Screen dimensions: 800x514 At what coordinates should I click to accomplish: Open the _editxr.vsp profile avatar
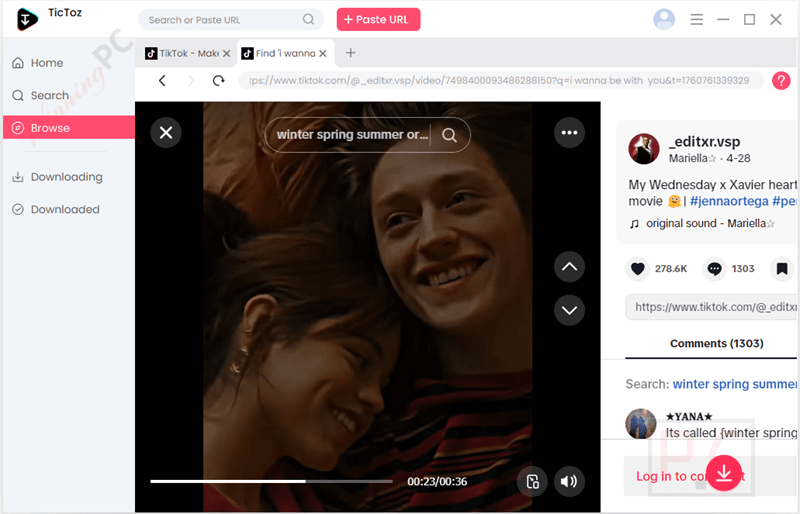coord(643,149)
